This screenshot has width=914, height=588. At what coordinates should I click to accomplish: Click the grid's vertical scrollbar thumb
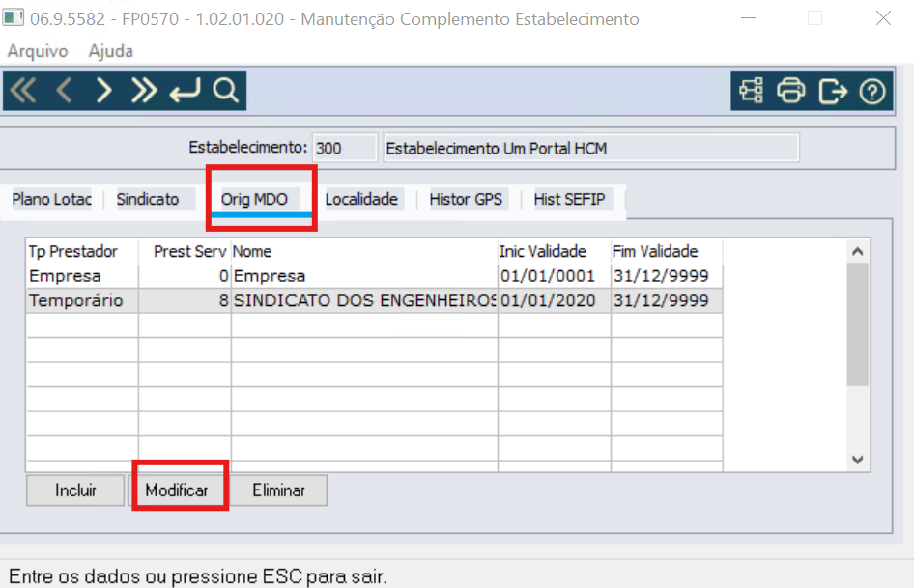(857, 324)
